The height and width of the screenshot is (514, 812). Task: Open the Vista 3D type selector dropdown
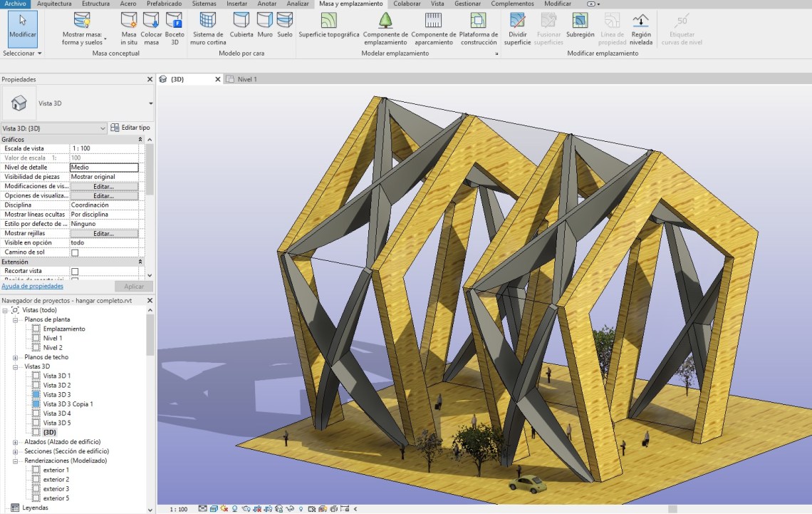tap(150, 103)
